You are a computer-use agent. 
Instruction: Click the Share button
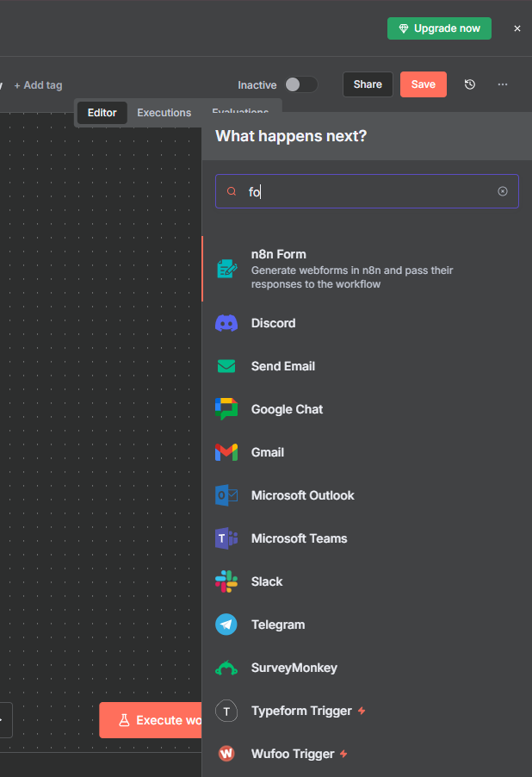tap(368, 84)
